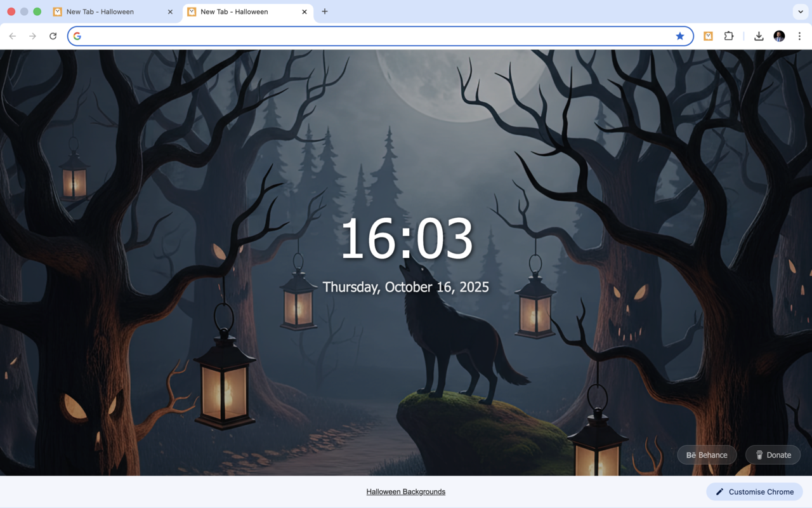Click the browser profile avatar
This screenshot has height=508, width=812.
[x=779, y=36]
